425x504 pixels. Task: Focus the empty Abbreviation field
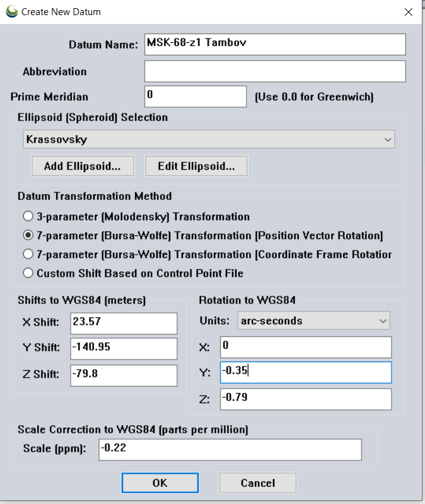tap(275, 71)
